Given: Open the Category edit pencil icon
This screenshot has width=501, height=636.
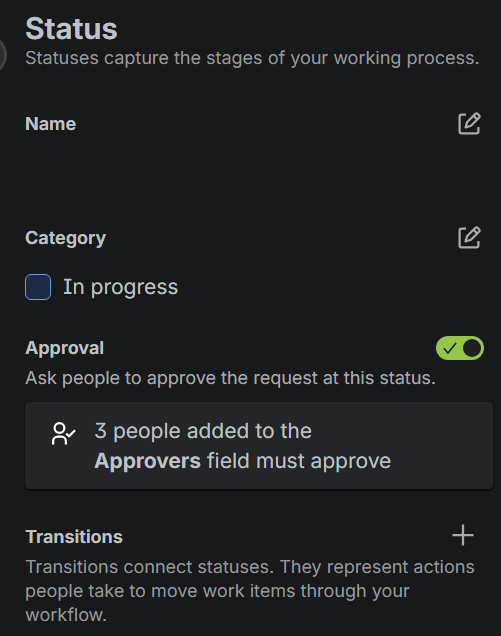Looking at the screenshot, I should (469, 237).
